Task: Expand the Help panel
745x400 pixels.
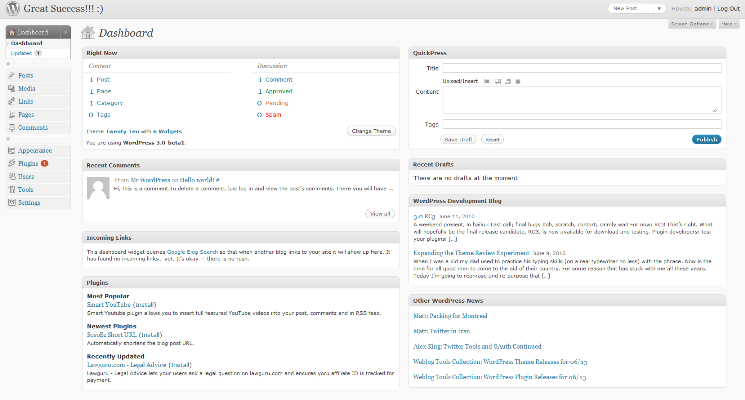Action: 729,24
